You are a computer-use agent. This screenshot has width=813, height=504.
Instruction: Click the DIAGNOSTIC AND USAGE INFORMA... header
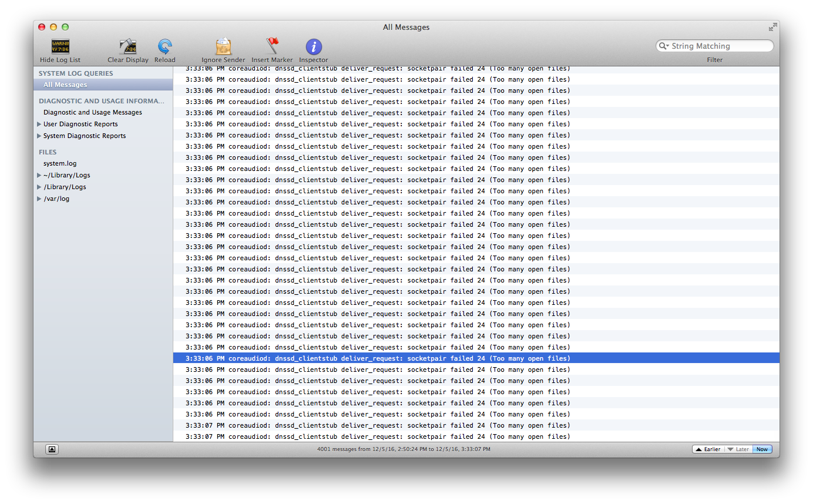102,101
